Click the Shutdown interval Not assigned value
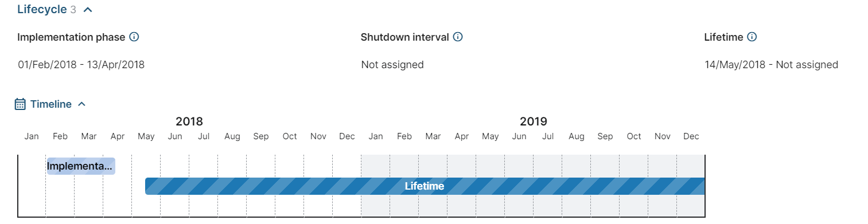 [392, 65]
